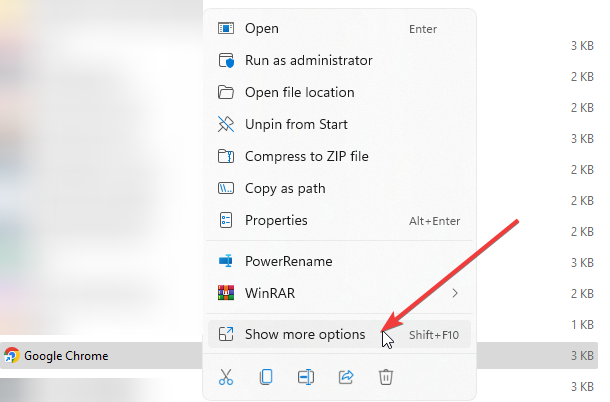Click the Open file location folder icon

(x=226, y=92)
